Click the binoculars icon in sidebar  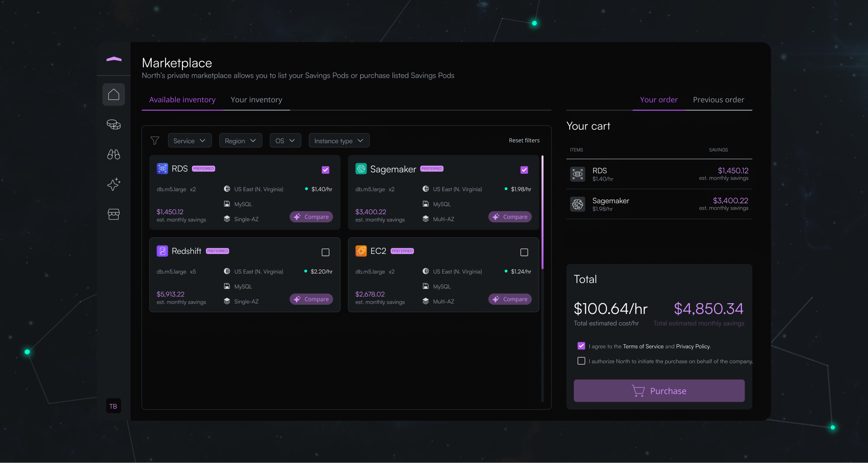[113, 154]
